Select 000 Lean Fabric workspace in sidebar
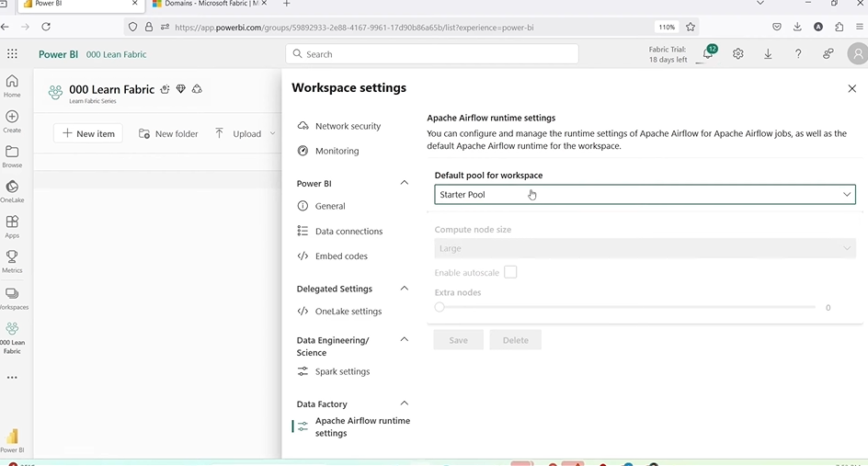This screenshot has width=868, height=466. click(x=12, y=338)
